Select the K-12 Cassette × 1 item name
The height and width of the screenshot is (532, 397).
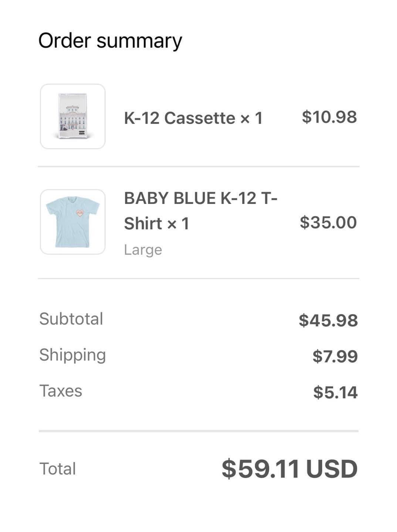tap(193, 118)
